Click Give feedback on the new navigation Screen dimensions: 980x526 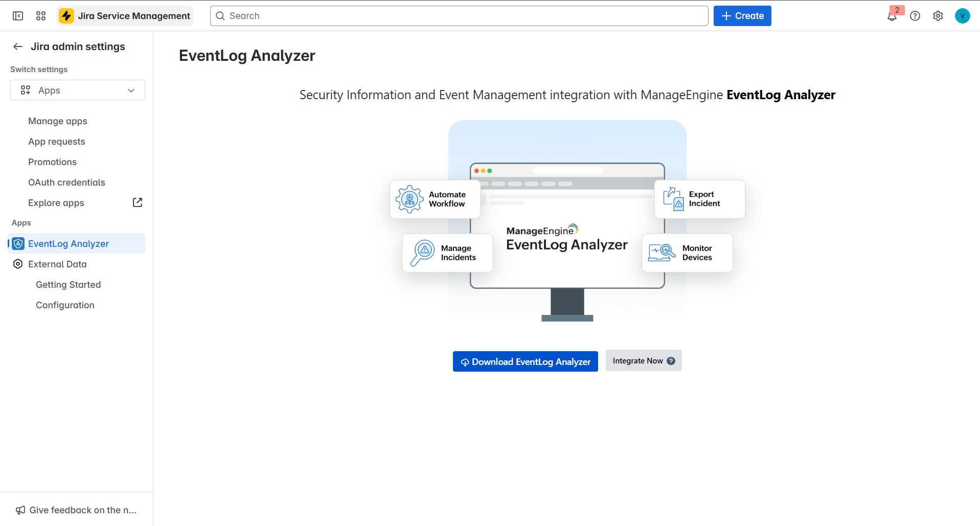click(x=77, y=510)
